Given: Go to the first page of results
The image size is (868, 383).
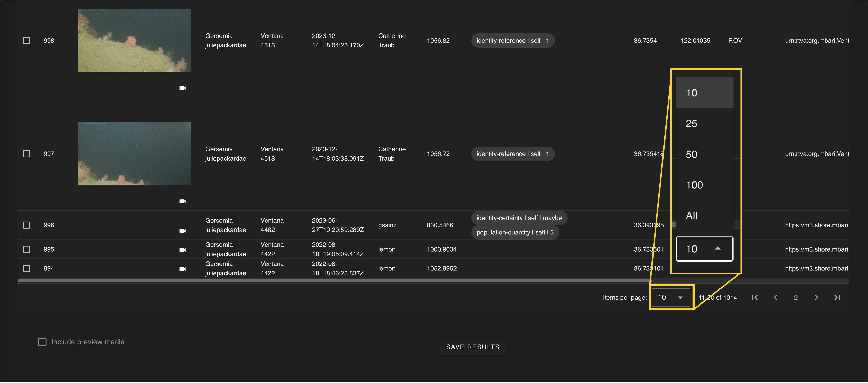Looking at the screenshot, I should point(755,298).
